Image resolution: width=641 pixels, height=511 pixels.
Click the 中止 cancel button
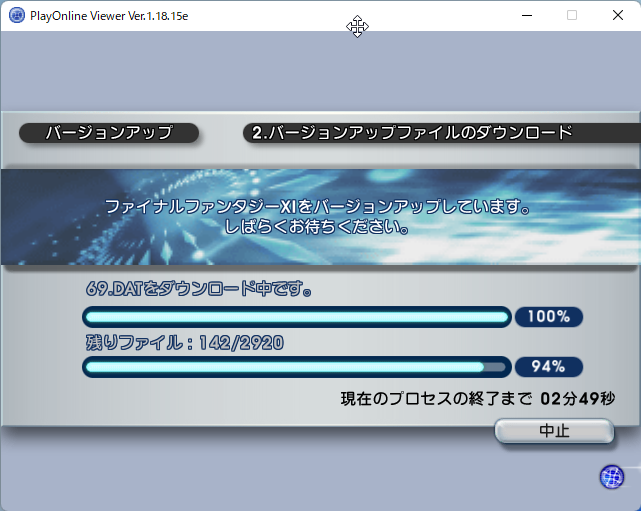coord(554,430)
